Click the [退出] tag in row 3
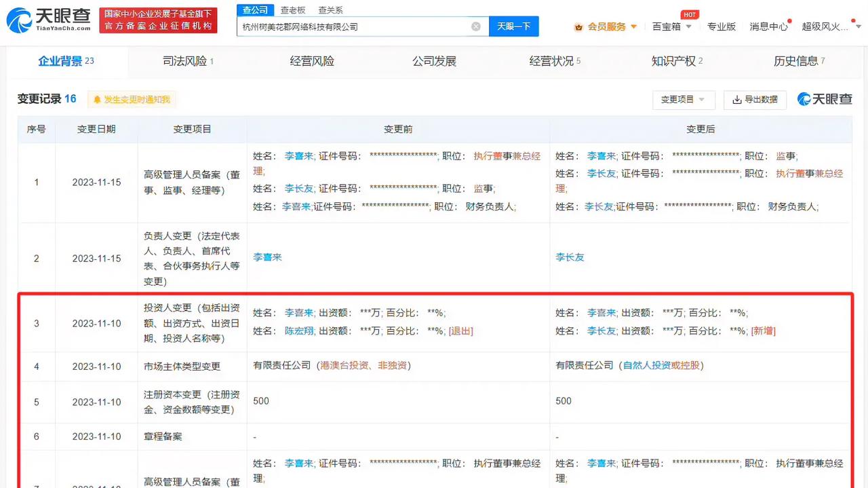 [x=460, y=331]
